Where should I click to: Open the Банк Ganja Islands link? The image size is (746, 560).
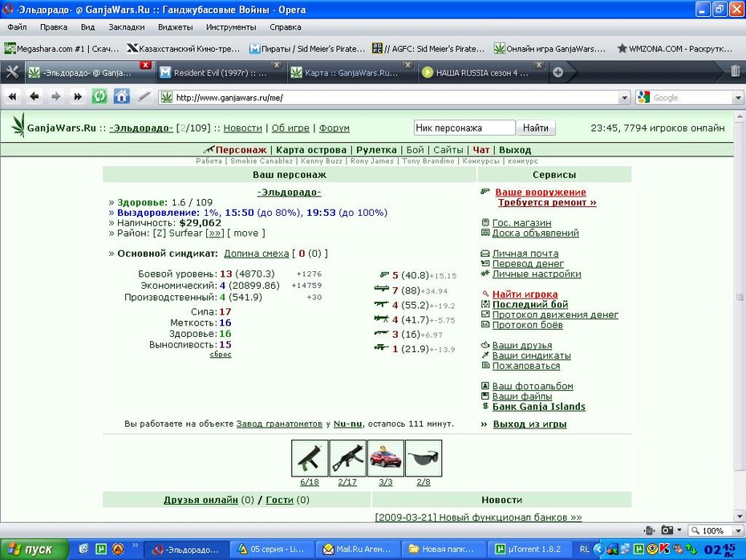pos(538,407)
